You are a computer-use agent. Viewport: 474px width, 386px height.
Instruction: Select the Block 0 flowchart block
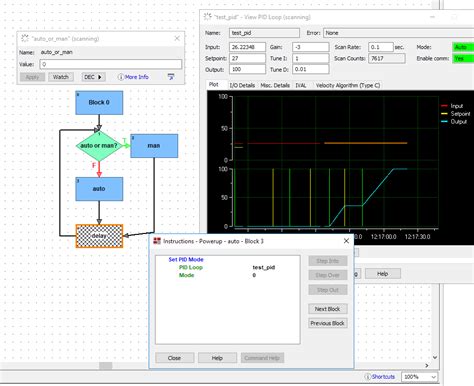[99, 103]
